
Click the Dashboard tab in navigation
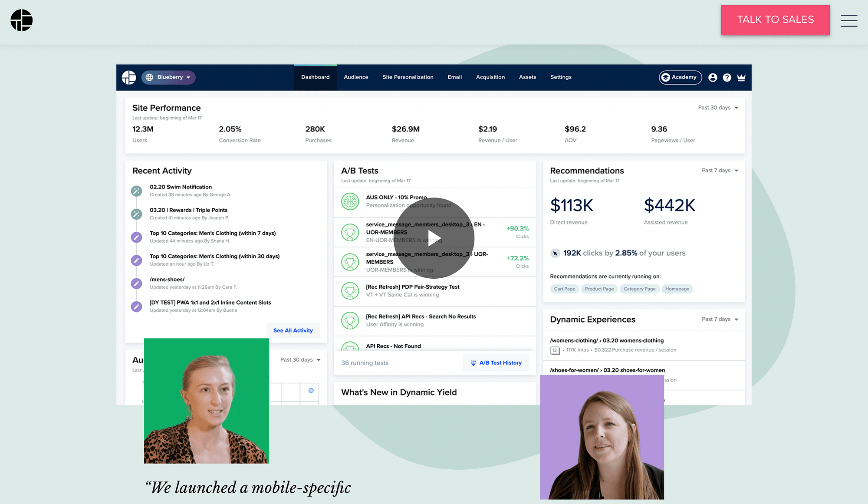315,77
